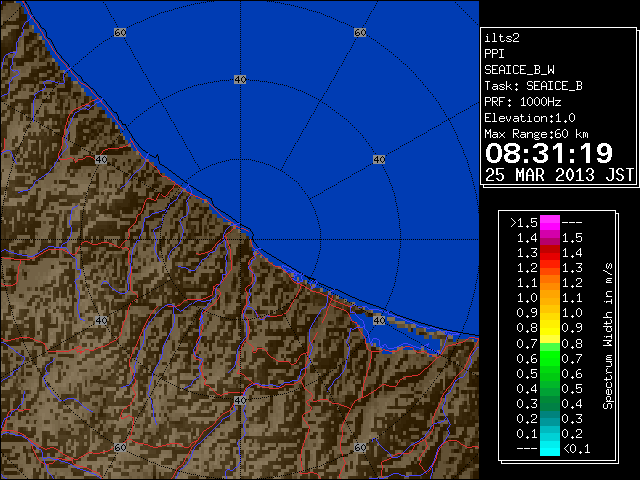
Task: Click the radar name ilts2
Action: [x=502, y=38]
